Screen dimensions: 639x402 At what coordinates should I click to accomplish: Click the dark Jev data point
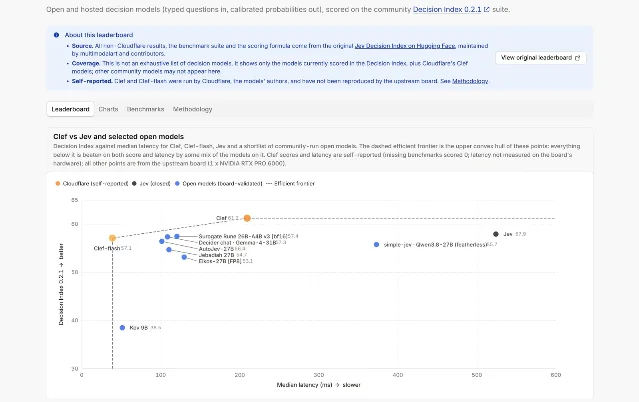[x=496, y=234]
